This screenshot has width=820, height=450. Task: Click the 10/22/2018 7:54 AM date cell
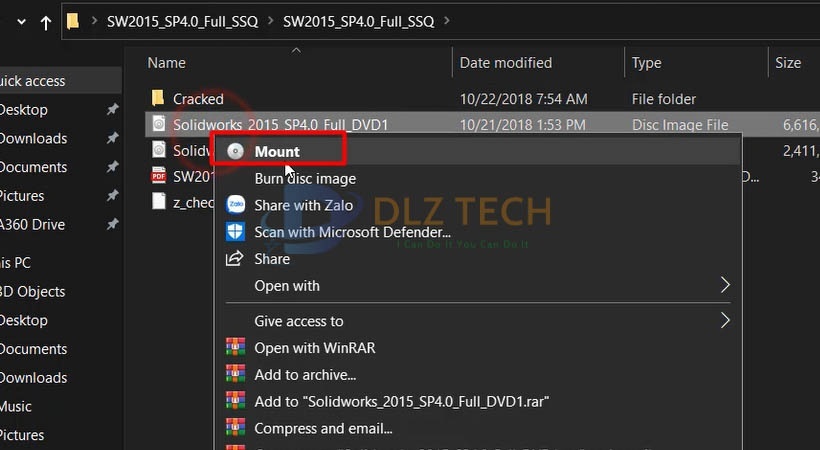tap(523, 99)
